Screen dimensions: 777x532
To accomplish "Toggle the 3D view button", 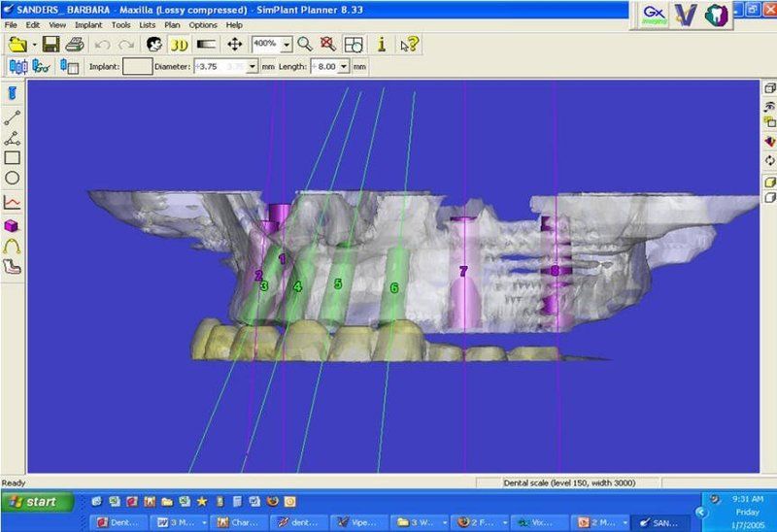I will (x=179, y=45).
